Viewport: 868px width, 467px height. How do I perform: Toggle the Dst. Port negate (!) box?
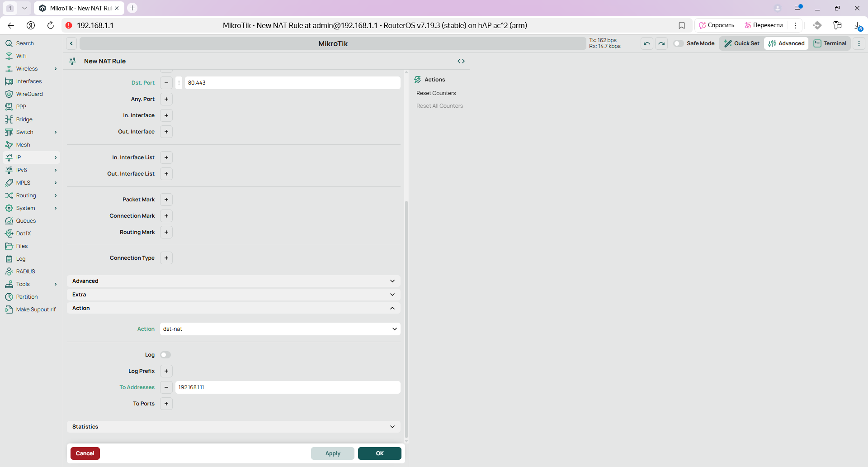(179, 83)
